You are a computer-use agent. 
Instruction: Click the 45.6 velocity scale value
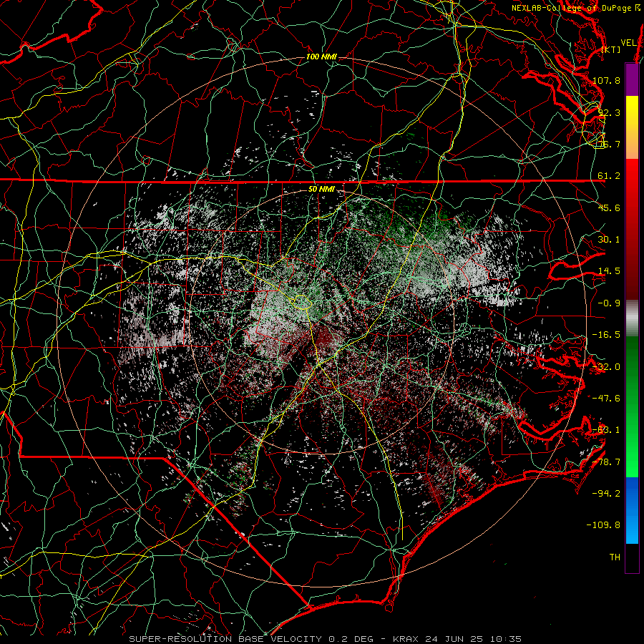click(609, 208)
